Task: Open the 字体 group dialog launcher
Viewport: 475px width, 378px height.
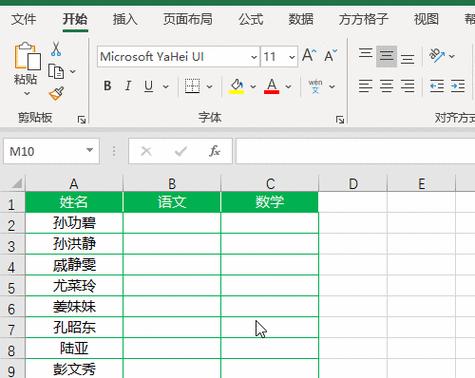Action: coord(340,120)
